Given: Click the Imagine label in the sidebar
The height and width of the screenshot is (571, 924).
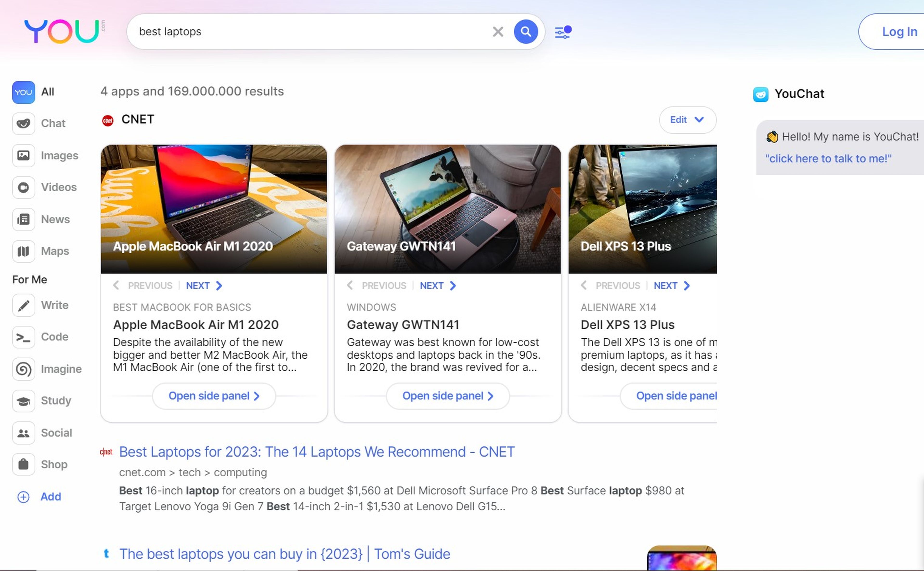Looking at the screenshot, I should pos(61,369).
